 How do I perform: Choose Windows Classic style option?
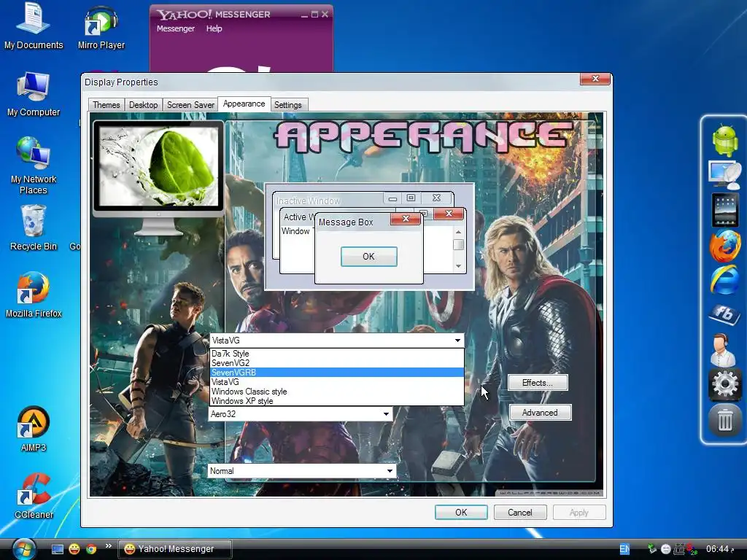click(337, 392)
